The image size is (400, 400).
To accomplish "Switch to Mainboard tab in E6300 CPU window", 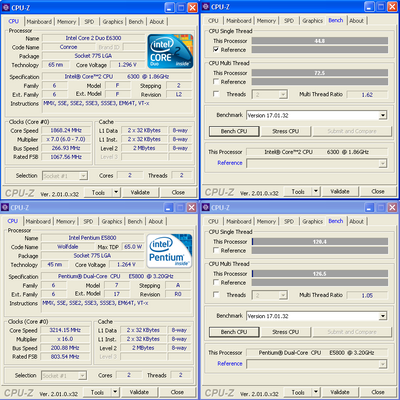I will click(x=39, y=22).
